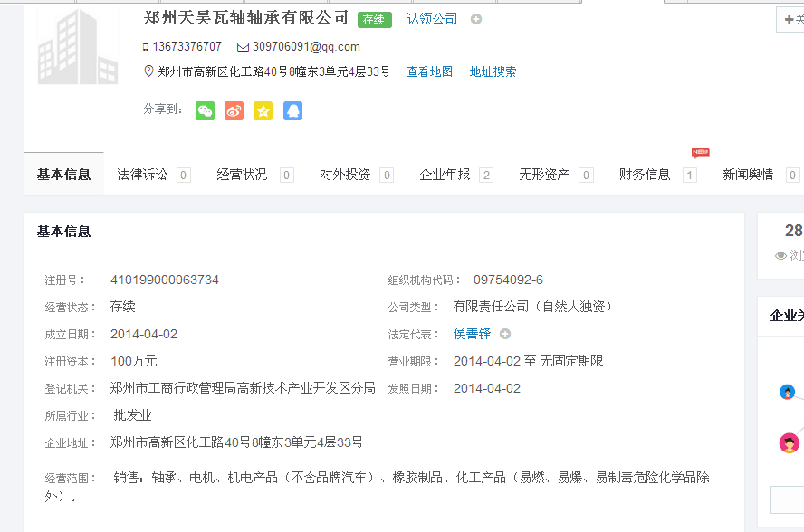This screenshot has height=532, width=804.
Task: Open the 查看地图 link
Action: [x=429, y=71]
